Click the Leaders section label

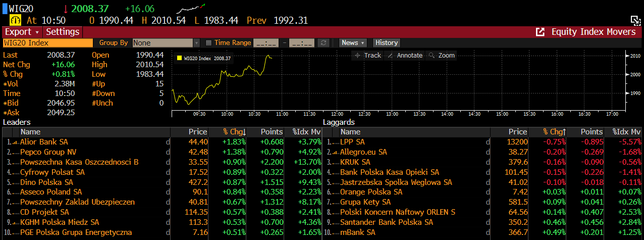click(17, 122)
